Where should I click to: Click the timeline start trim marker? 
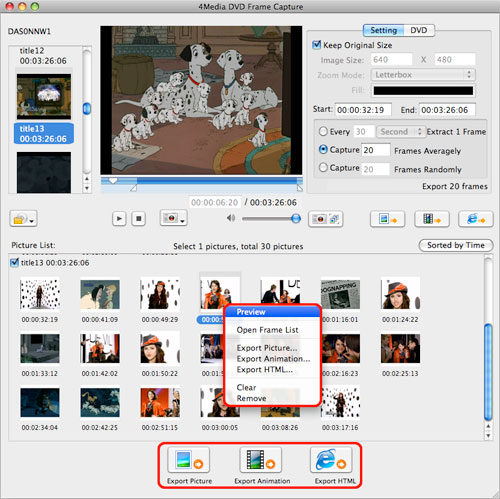click(133, 189)
